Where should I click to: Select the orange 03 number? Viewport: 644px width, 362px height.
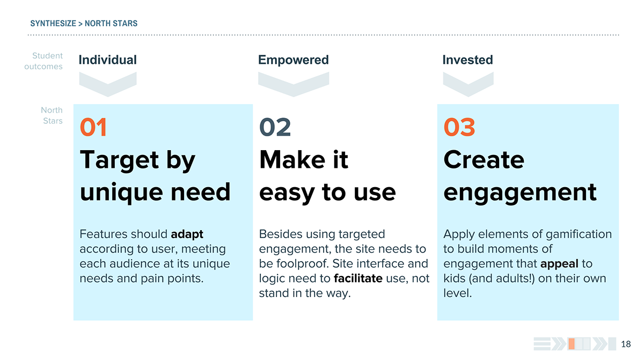point(459,128)
